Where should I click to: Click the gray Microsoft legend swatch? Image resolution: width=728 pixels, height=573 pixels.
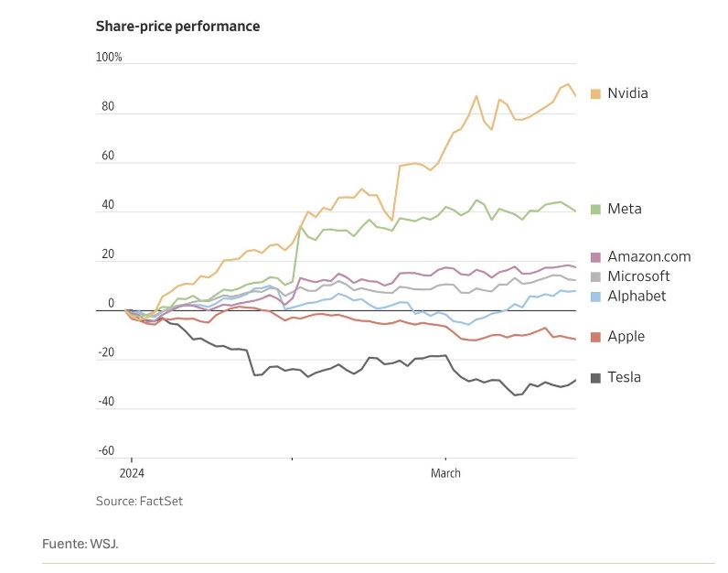pyautogui.click(x=595, y=276)
